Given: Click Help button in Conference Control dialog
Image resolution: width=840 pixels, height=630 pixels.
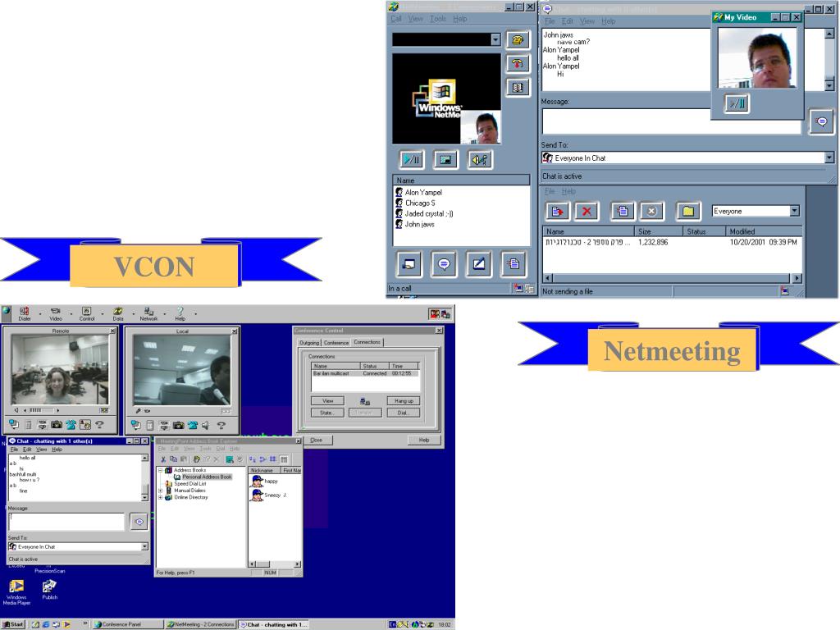Looking at the screenshot, I should tap(424, 440).
